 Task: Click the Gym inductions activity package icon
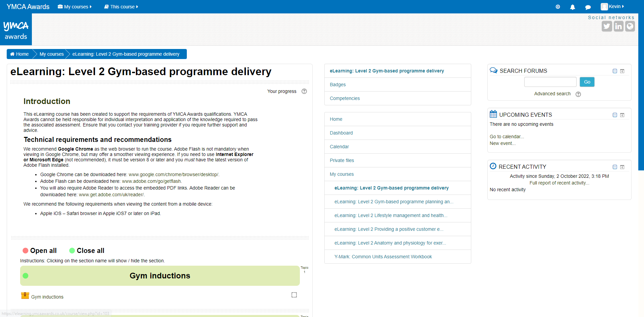coord(25,296)
